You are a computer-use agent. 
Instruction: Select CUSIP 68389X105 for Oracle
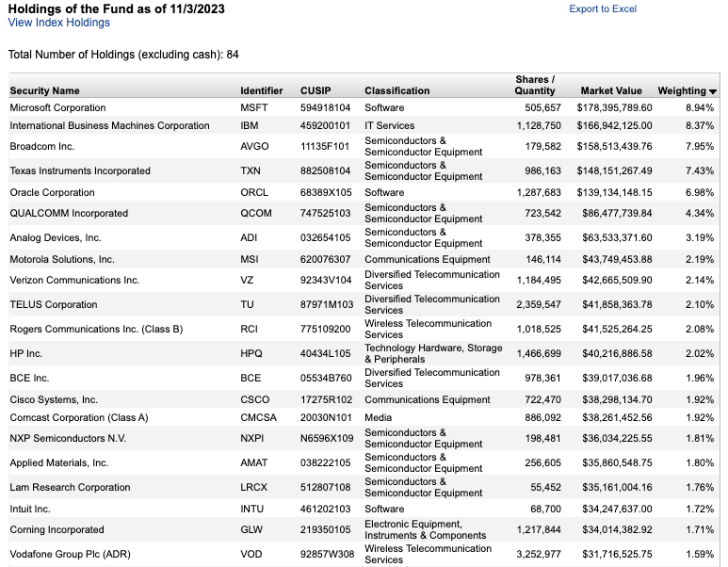[326, 192]
